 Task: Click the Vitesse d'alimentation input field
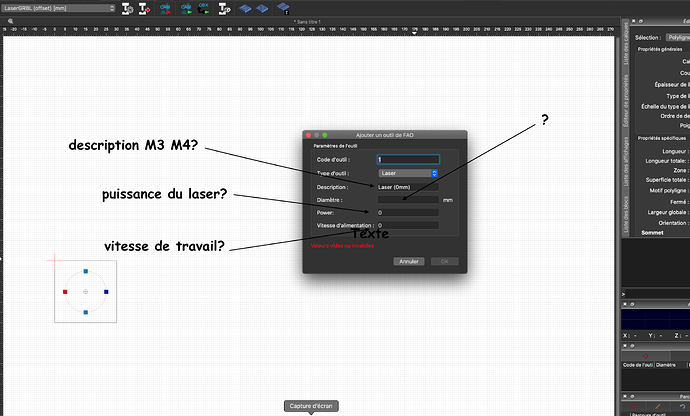407,225
